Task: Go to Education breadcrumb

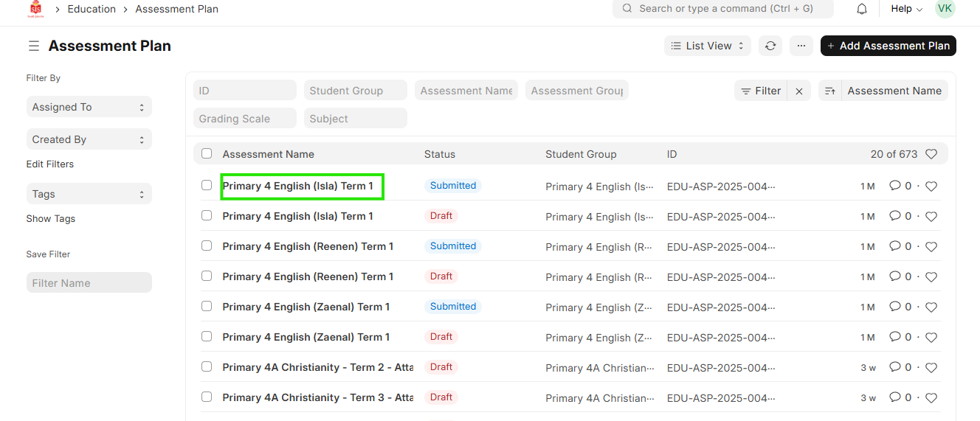Action: click(92, 9)
